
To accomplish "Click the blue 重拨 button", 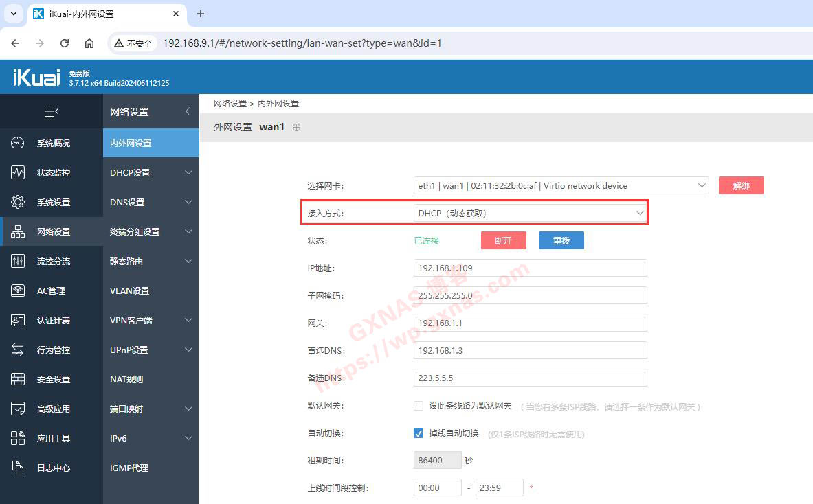I will click(561, 240).
